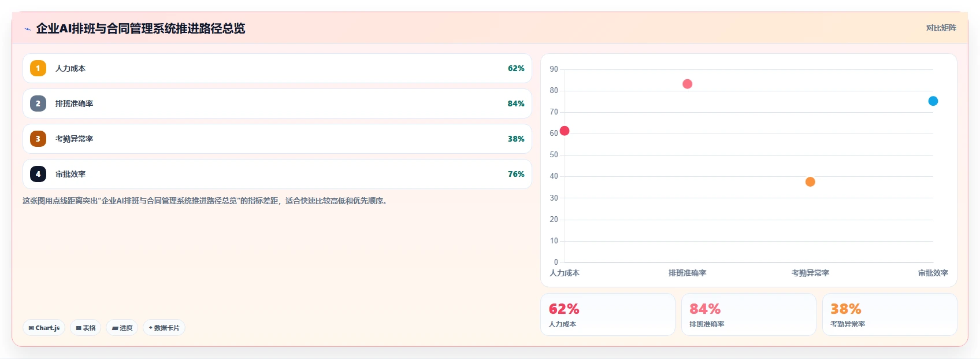Click the 审批效率 x-axis label
980x359 pixels.
(x=933, y=273)
